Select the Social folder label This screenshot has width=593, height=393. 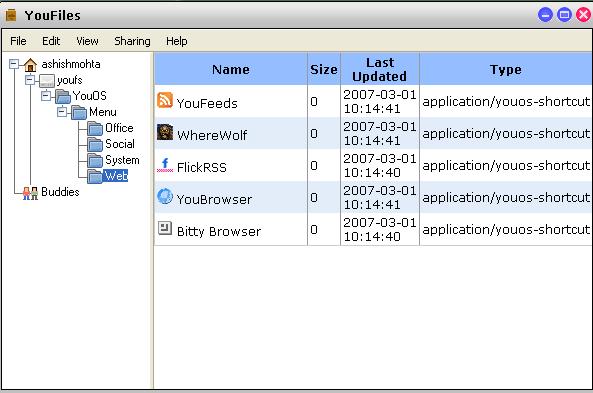pyautogui.click(x=120, y=144)
